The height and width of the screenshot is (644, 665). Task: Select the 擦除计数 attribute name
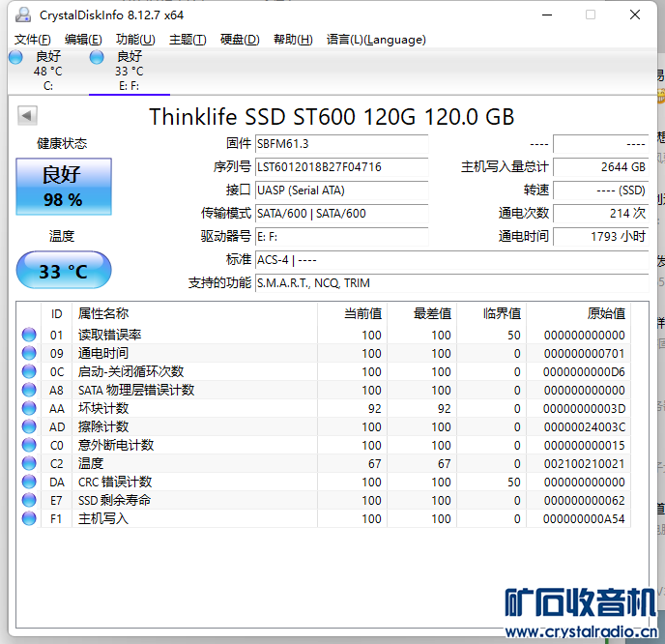[103, 426]
